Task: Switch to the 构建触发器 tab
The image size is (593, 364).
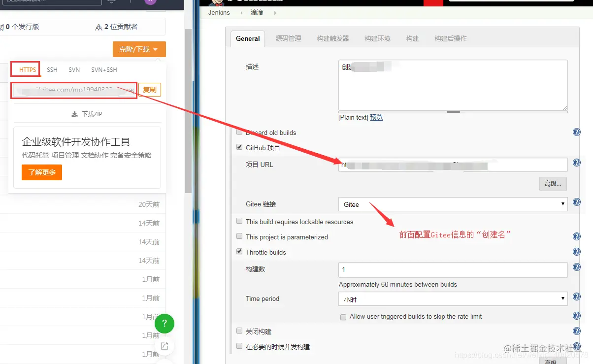Action: [x=333, y=38]
